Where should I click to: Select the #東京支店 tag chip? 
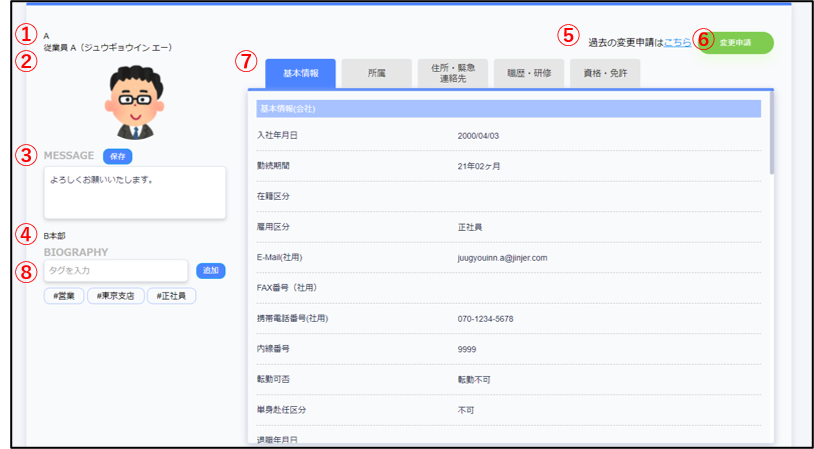[116, 296]
